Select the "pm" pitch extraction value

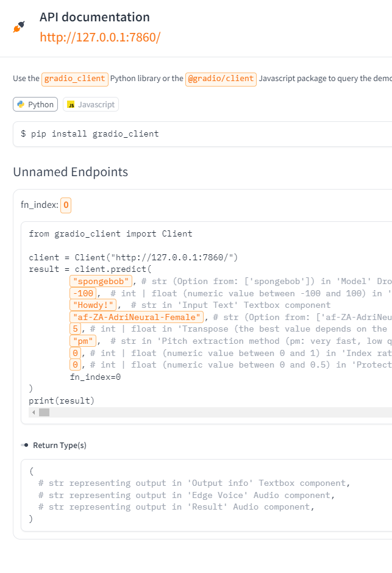click(83, 341)
